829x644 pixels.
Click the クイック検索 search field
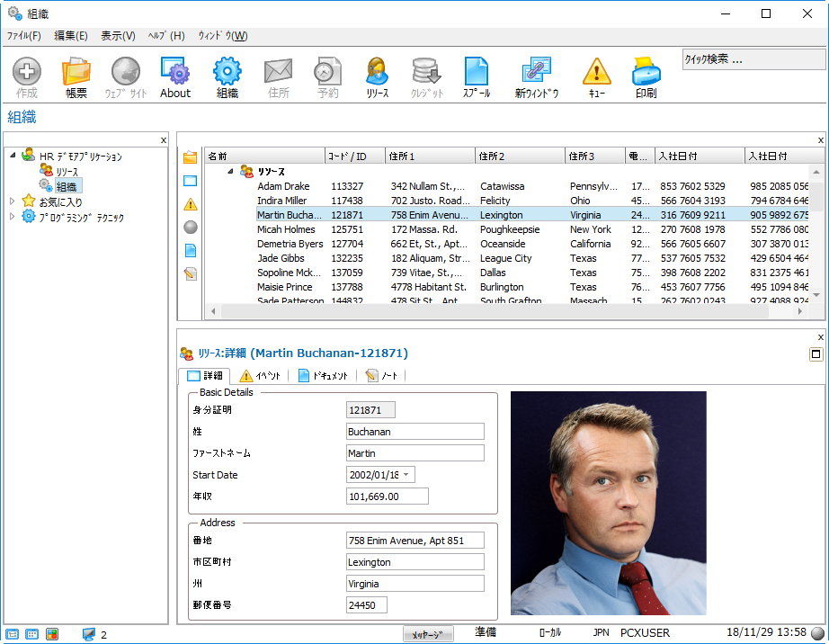753,59
